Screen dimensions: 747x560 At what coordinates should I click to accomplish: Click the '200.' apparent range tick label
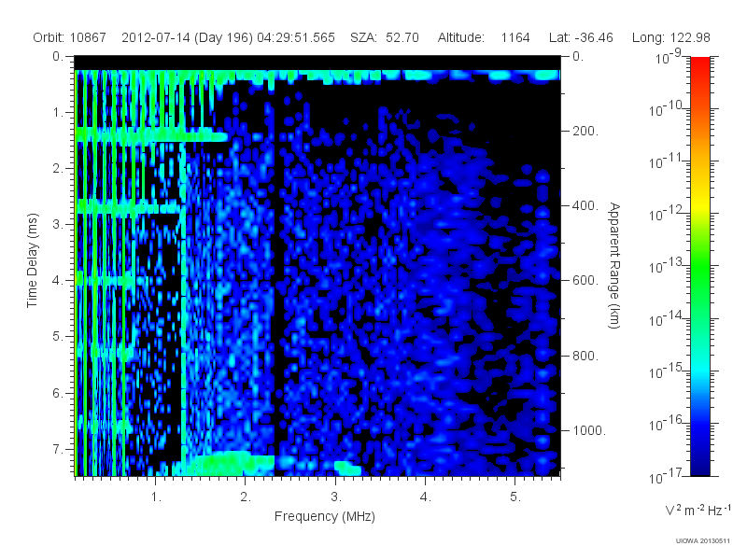click(585, 131)
